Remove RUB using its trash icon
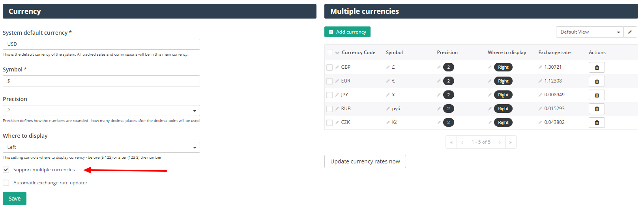This screenshot has width=644, height=210. 597,109
